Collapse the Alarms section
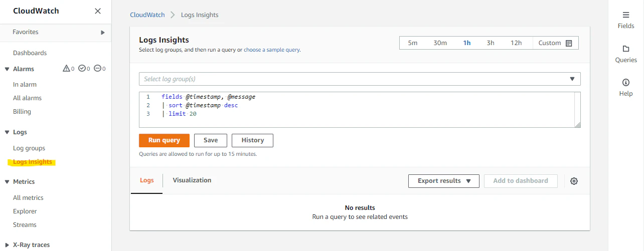 click(x=7, y=69)
